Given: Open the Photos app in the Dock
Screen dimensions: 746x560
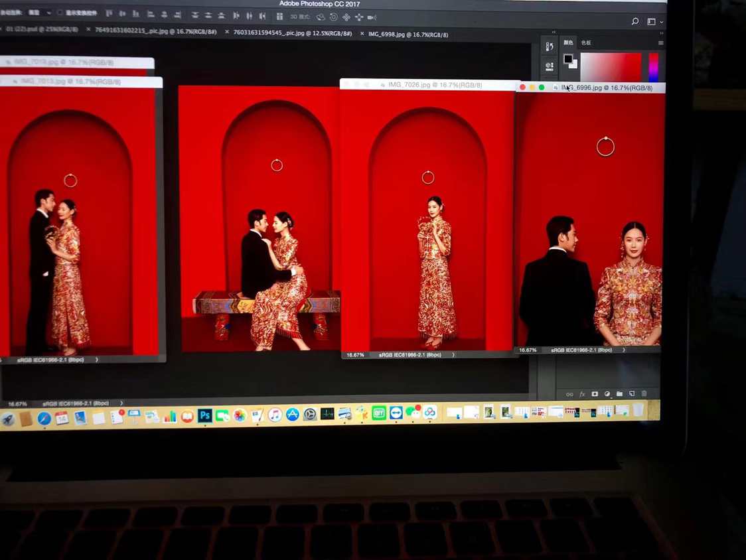Looking at the screenshot, I should pyautogui.click(x=240, y=415).
